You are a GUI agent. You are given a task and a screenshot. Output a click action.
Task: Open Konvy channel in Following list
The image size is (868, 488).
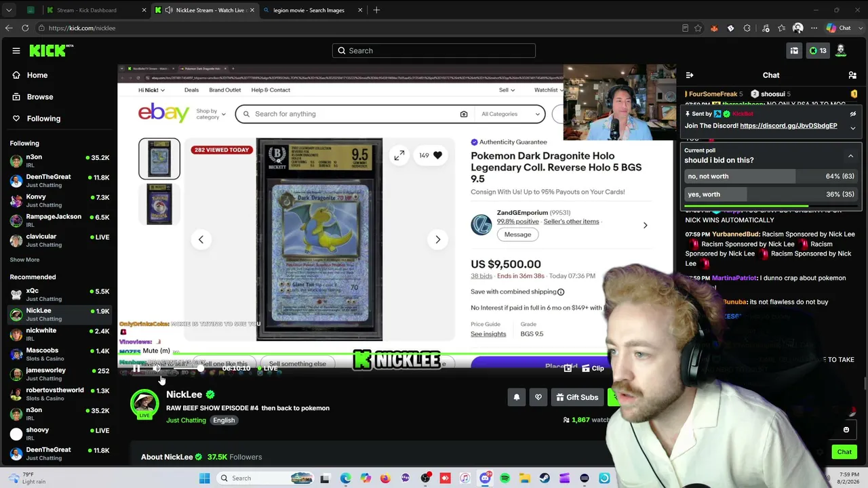click(x=60, y=201)
